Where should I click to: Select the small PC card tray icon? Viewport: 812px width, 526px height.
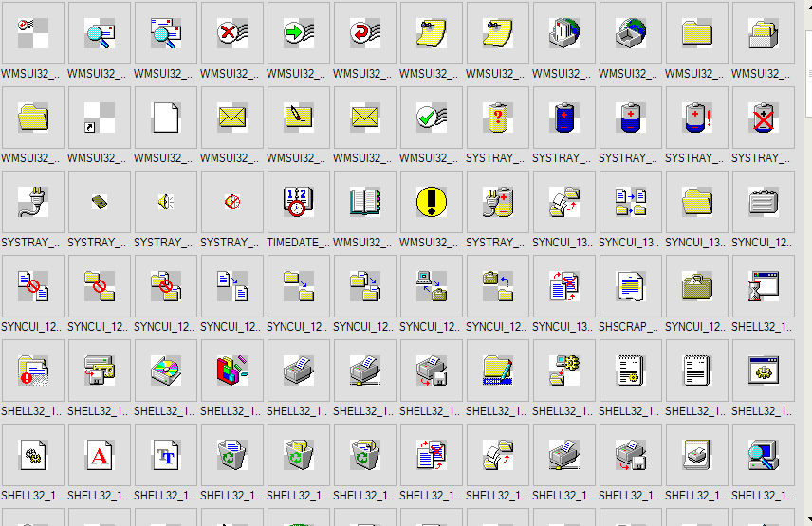[x=100, y=202]
